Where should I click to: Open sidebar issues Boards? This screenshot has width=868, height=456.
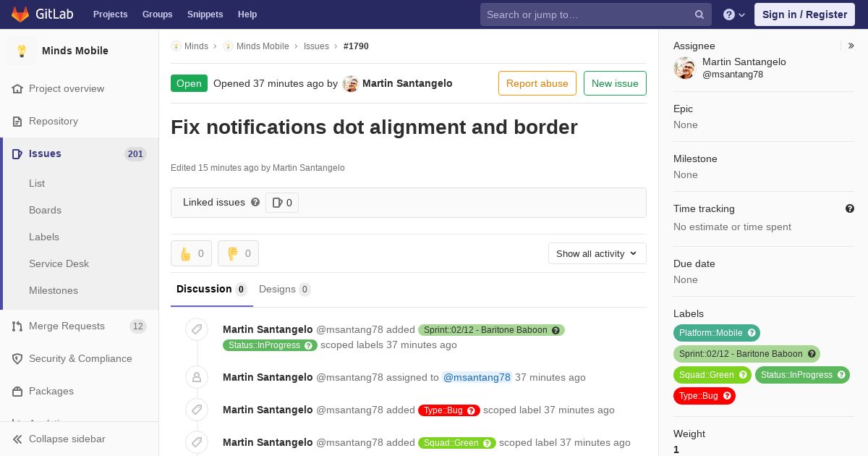tap(45, 210)
